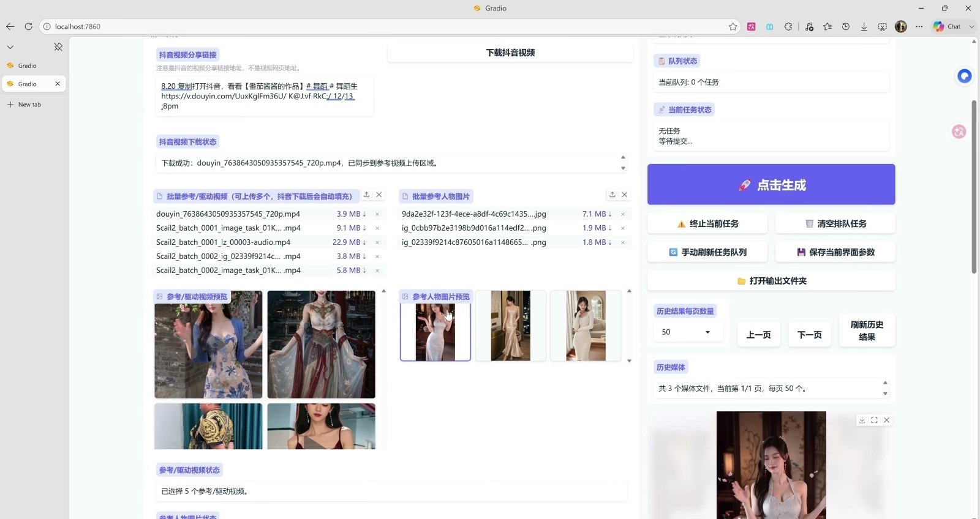Image resolution: width=980 pixels, height=519 pixels.
Task: Clear all reference videos with X icon
Action: tap(379, 195)
